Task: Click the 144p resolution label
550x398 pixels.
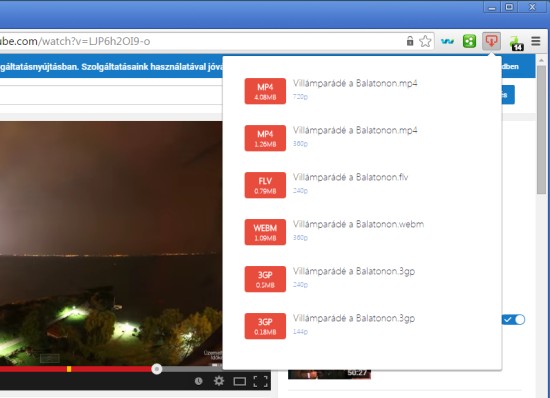Action: click(300, 332)
